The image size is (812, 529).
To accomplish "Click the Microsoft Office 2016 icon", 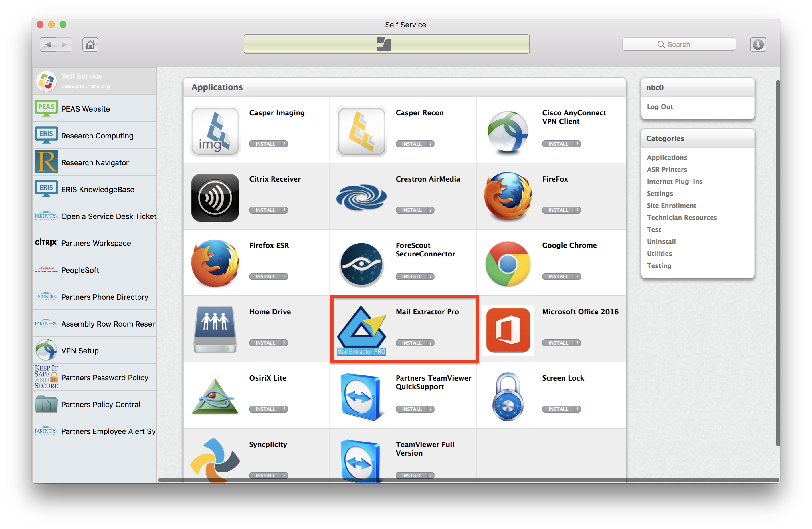I will [508, 330].
